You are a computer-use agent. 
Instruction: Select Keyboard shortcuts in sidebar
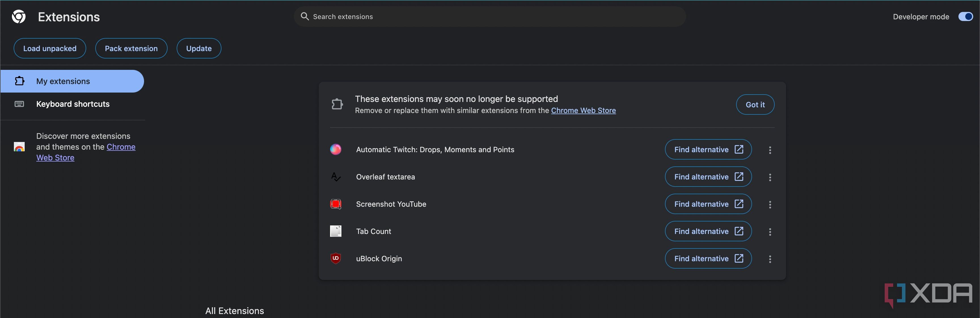(x=73, y=104)
